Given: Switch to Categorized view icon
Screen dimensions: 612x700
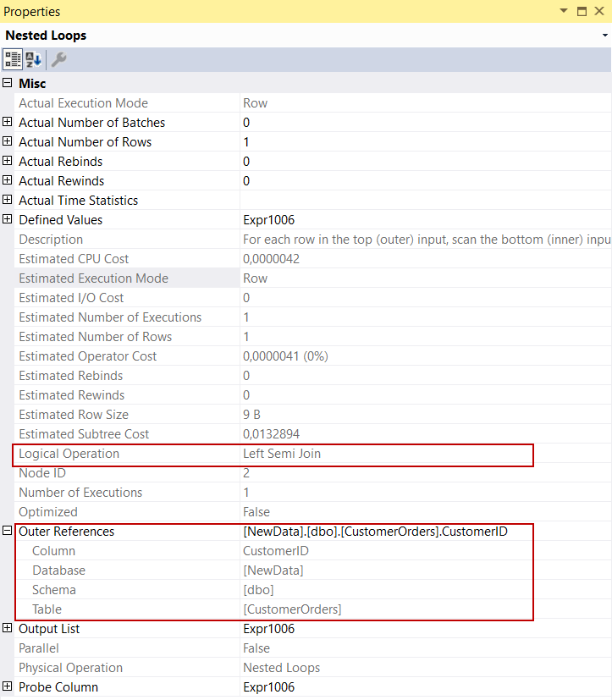Looking at the screenshot, I should (x=13, y=59).
